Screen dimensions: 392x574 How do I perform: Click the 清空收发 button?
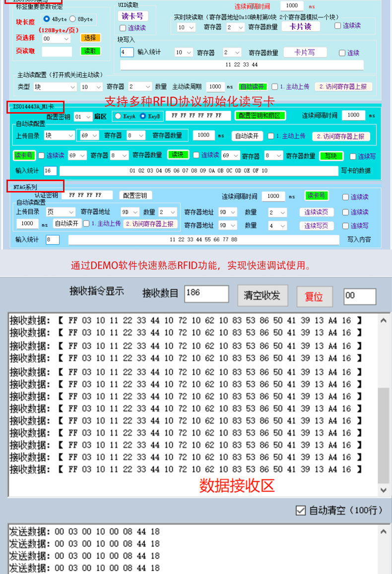point(262,295)
